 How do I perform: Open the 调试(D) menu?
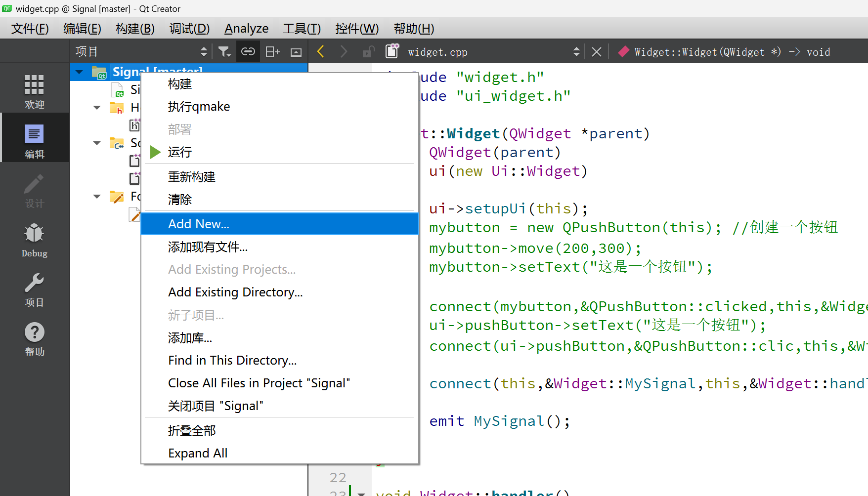pos(189,28)
